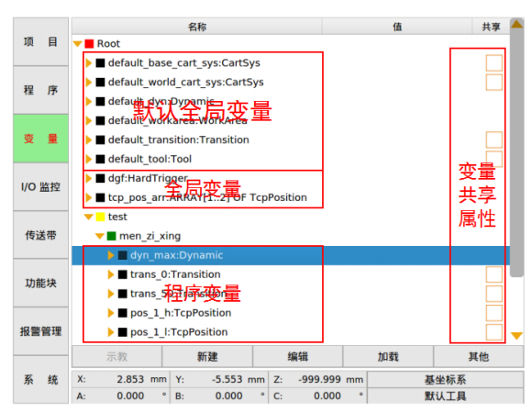Click the red Root node icon
532x413 pixels.
tap(89, 44)
